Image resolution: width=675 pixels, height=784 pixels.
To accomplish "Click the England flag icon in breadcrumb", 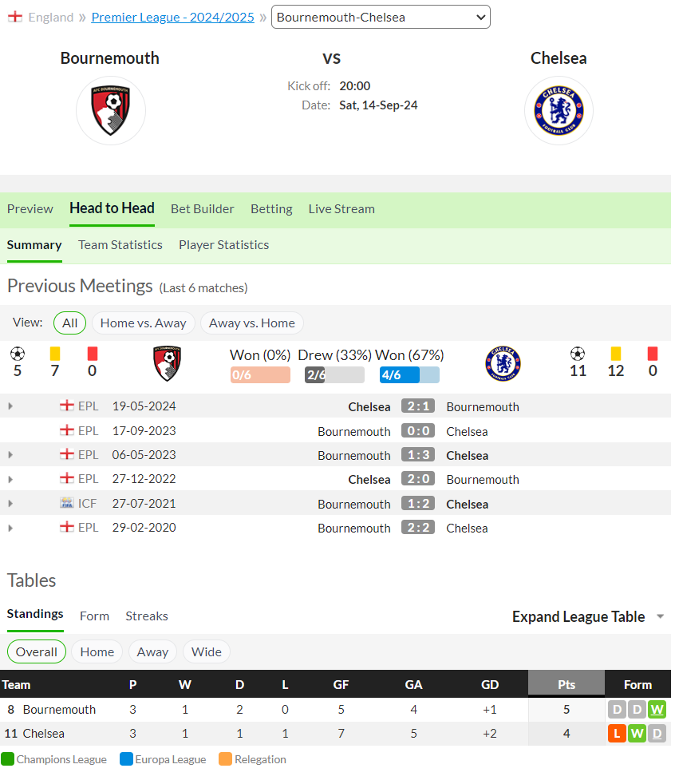I will 15,17.
